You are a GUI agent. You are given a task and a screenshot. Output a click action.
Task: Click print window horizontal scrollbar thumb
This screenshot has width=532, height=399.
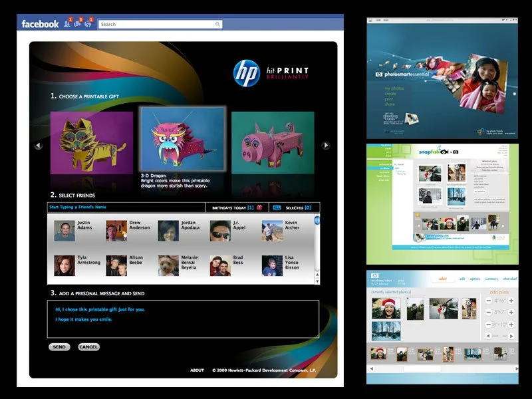coord(422,368)
